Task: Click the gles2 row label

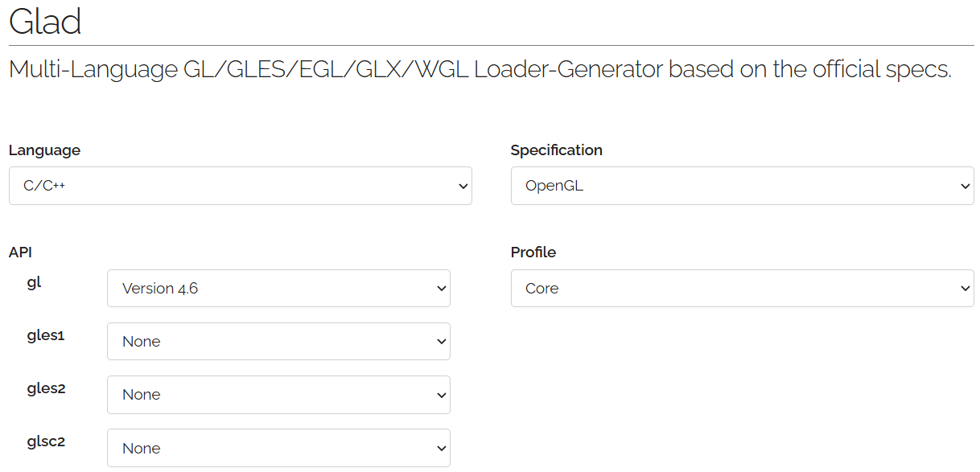Action: click(46, 389)
